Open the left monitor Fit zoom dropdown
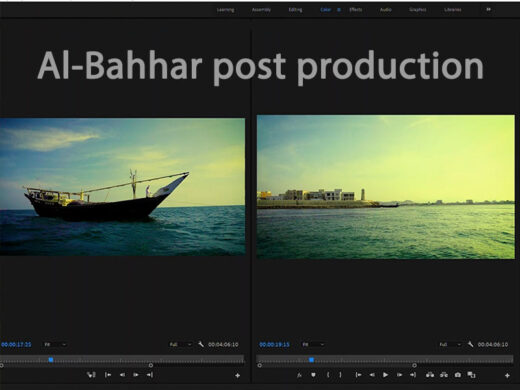The width and height of the screenshot is (520, 390). (x=55, y=344)
